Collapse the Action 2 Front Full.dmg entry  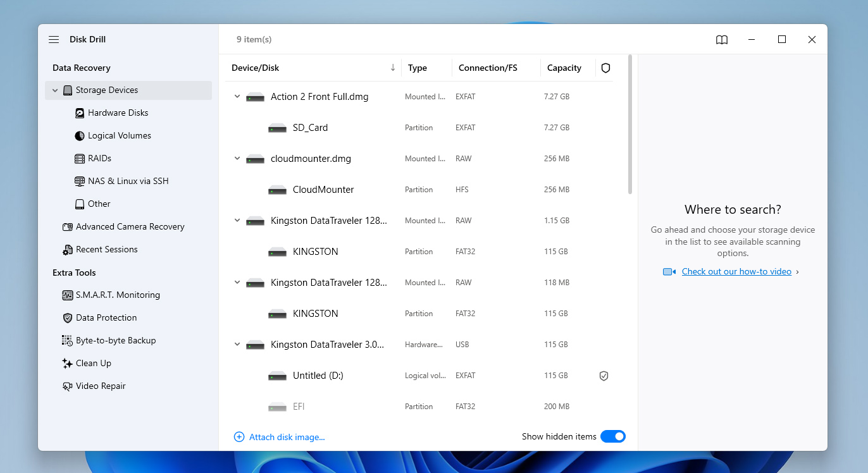[237, 96]
